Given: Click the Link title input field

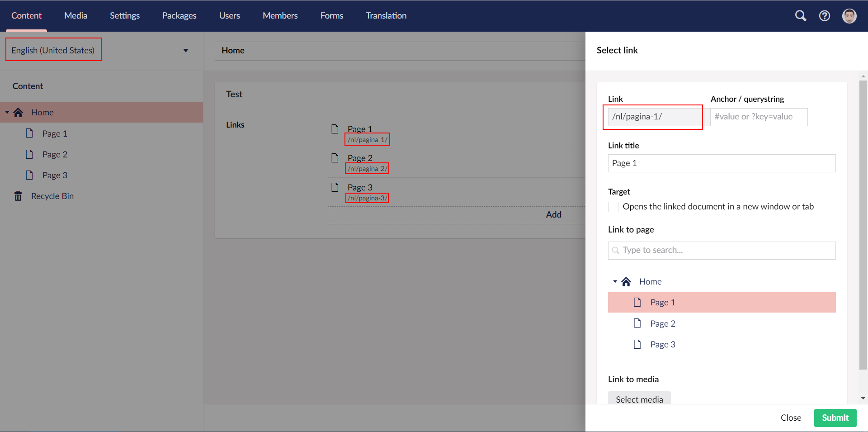Looking at the screenshot, I should coord(721,163).
